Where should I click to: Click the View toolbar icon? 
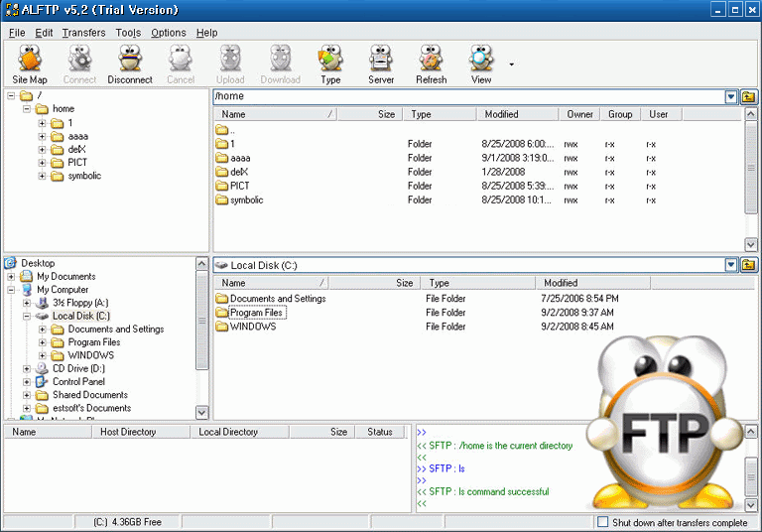pos(481,65)
